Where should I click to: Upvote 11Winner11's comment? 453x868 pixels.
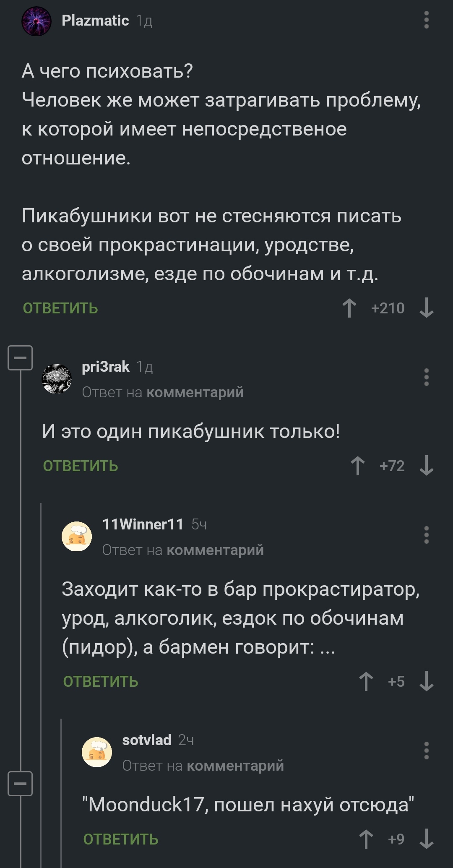pyautogui.click(x=366, y=681)
